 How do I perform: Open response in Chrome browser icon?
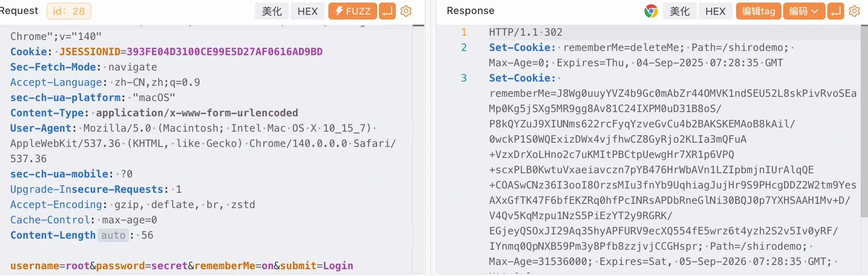(x=651, y=11)
